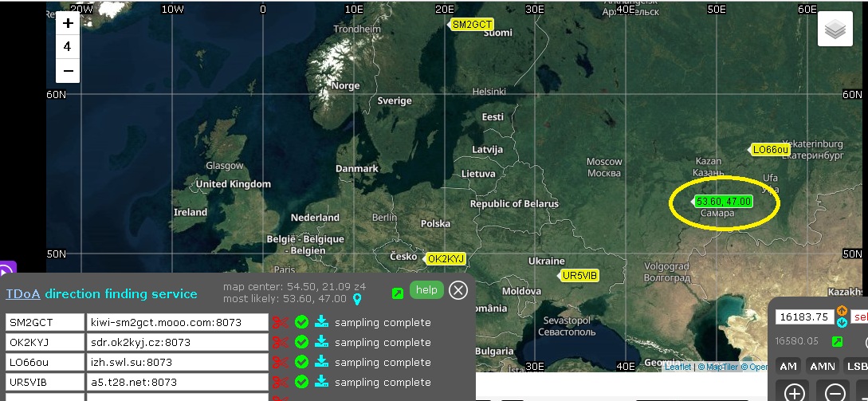868x401 pixels.
Task: Click green external link icon near help
Action: tap(398, 293)
